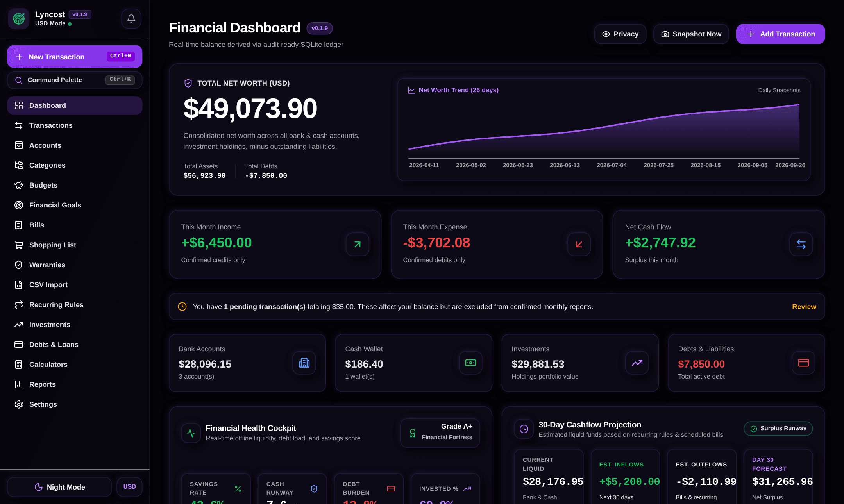This screenshot has width=844, height=504.
Task: Click the Bank Accounts $28,096.15 amount
Action: (x=205, y=364)
